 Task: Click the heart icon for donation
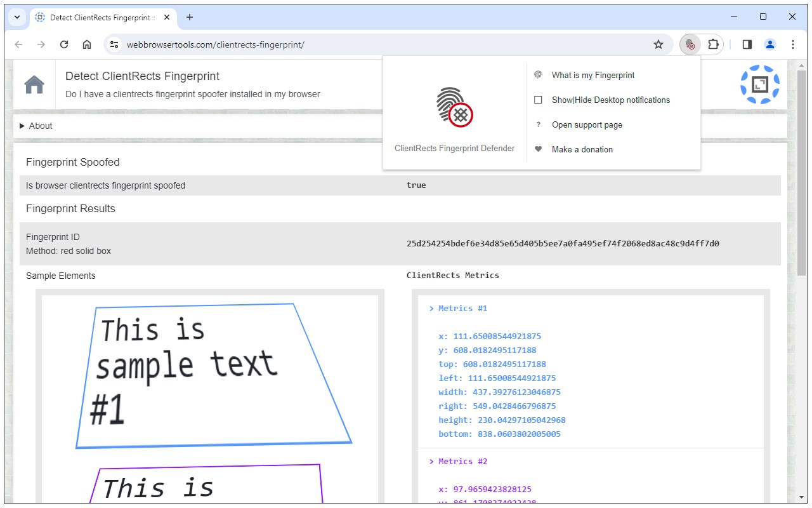(538, 149)
